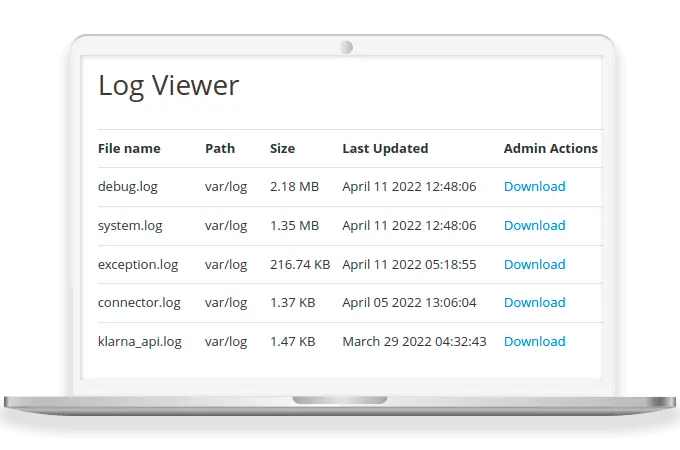Select the debug.log file name
The width and height of the screenshot is (680, 450).
[127, 187]
